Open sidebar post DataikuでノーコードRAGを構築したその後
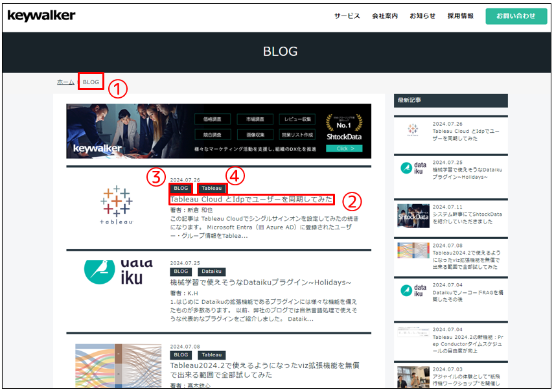The height and width of the screenshot is (392, 554). pyautogui.click(x=468, y=296)
